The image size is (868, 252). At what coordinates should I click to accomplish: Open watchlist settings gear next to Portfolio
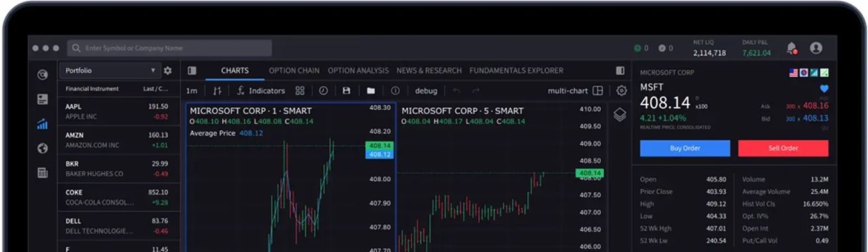point(168,70)
